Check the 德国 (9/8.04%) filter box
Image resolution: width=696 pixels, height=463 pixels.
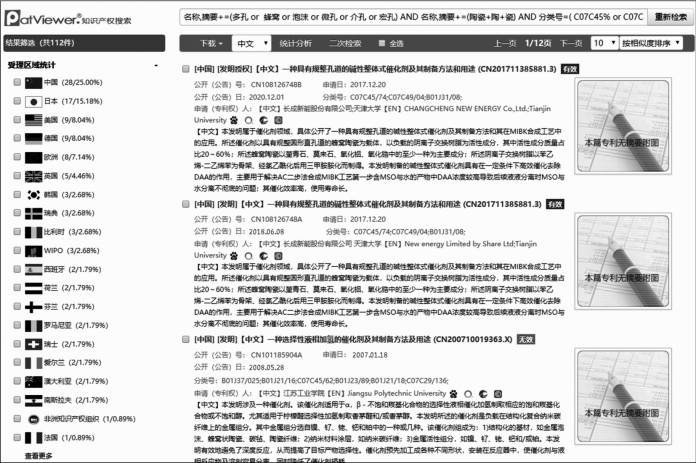coord(17,138)
